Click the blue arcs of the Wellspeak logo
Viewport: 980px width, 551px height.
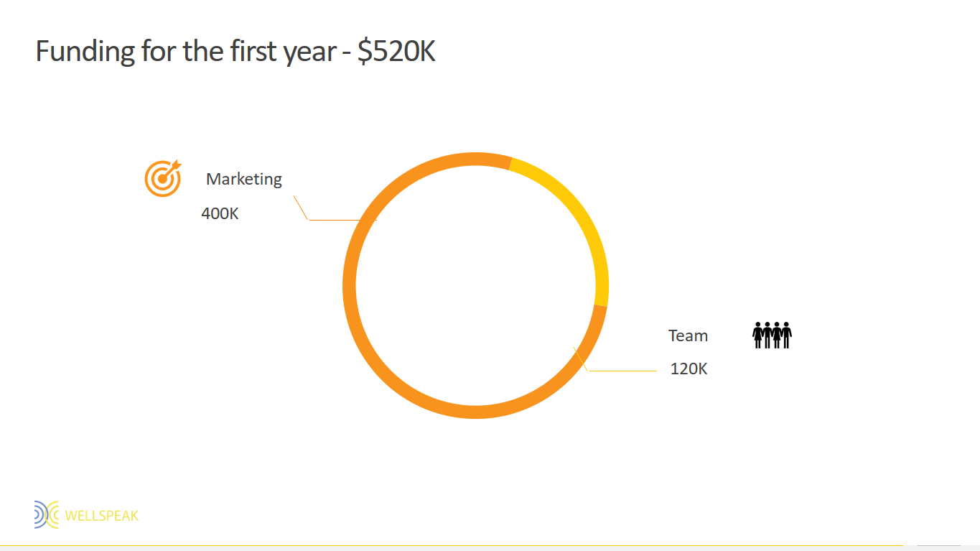(x=39, y=514)
